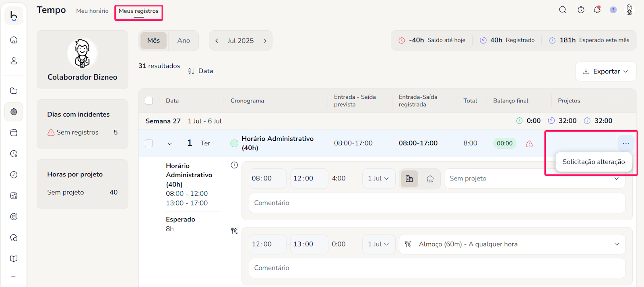Click the Exportar button
644x287 pixels.
(605, 72)
